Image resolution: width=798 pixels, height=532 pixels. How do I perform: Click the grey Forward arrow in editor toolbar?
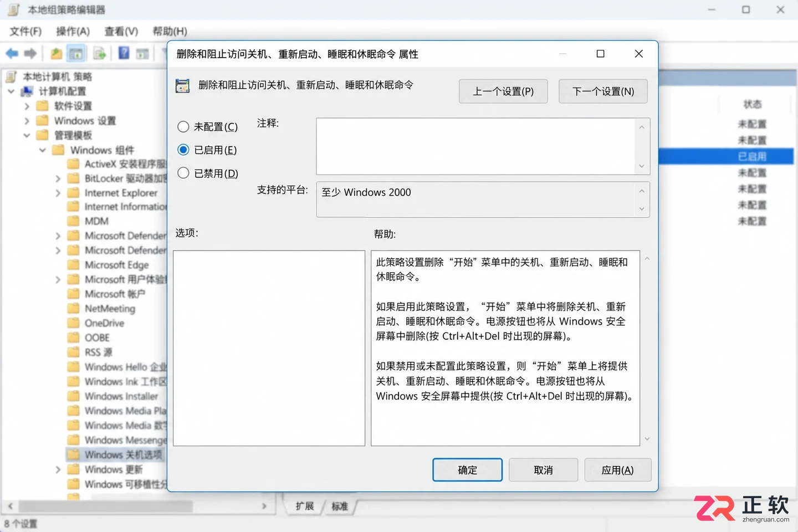30,54
